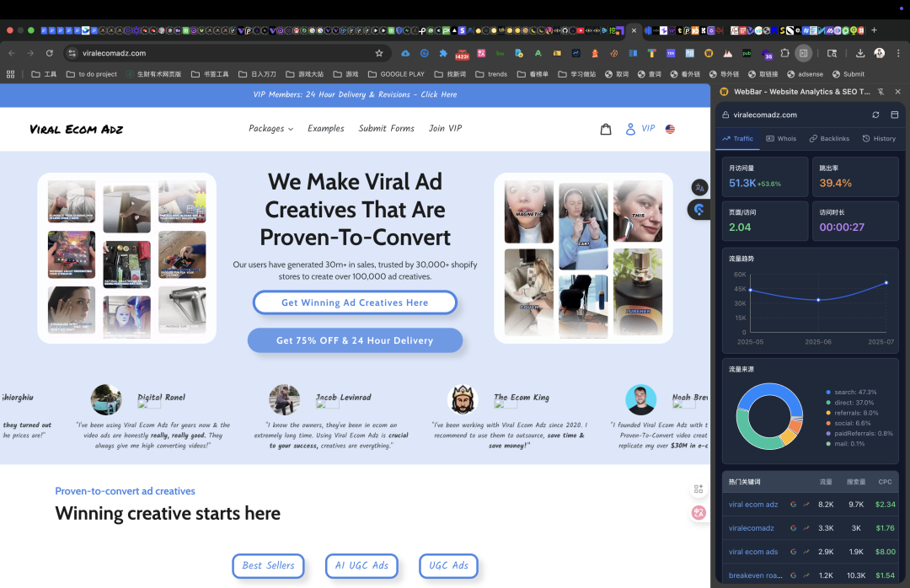910x588 pixels.
Task: Open Google icon for 'viral ecom ads' keyword
Action: pos(793,552)
